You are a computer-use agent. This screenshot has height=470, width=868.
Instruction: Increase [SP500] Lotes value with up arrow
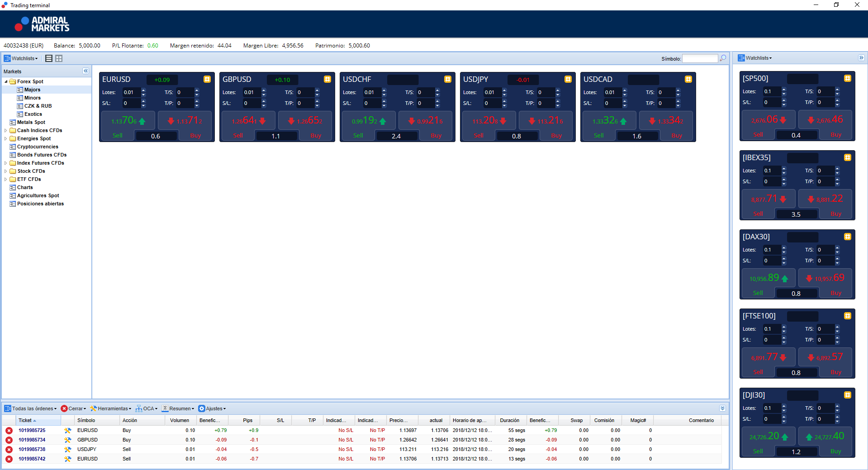coord(784,89)
